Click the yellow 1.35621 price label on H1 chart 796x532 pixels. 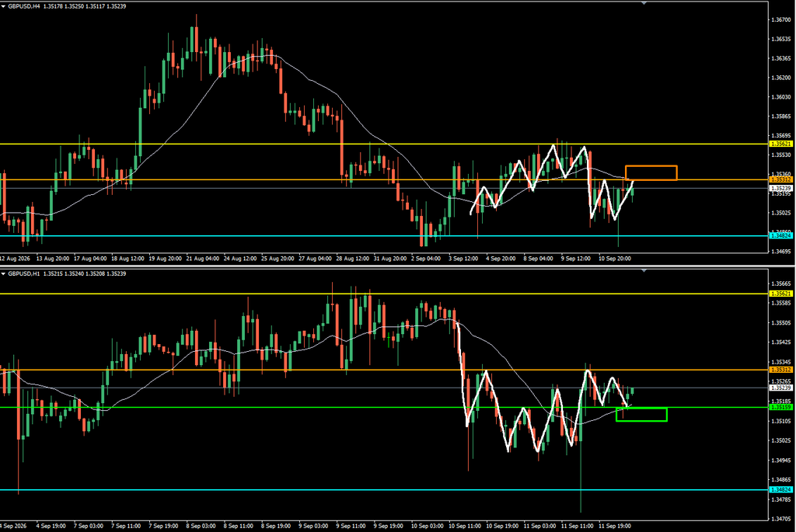click(x=780, y=294)
